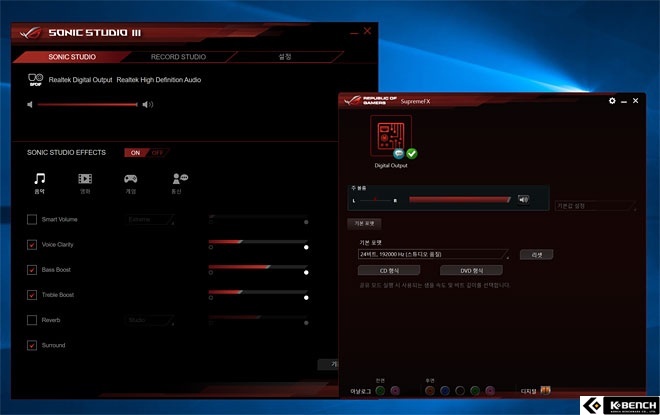The image size is (660, 415).
Task: Click the rear panel blue jack
Action: tap(445, 391)
